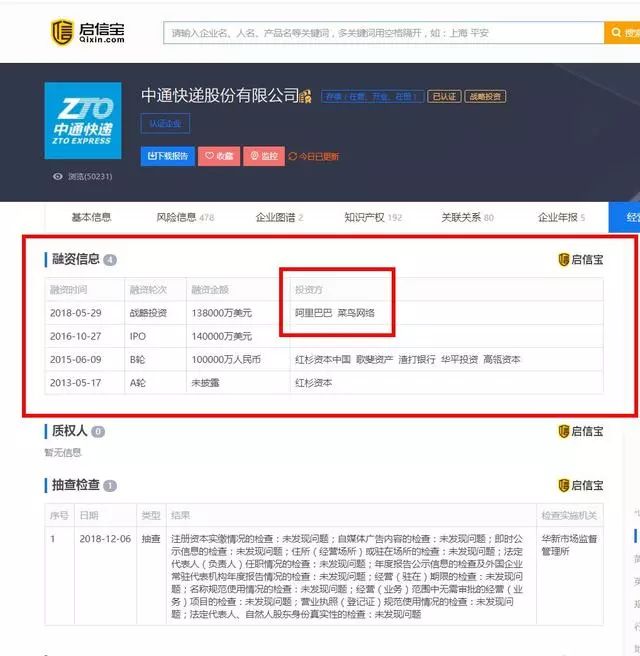
Task: Click the count badge next to 质权人
Action: click(98, 431)
